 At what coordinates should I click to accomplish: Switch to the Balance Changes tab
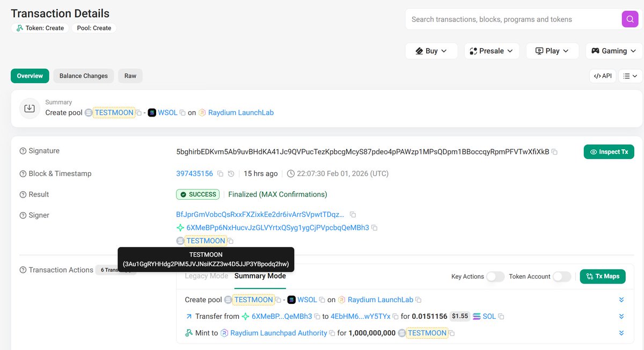[84, 76]
